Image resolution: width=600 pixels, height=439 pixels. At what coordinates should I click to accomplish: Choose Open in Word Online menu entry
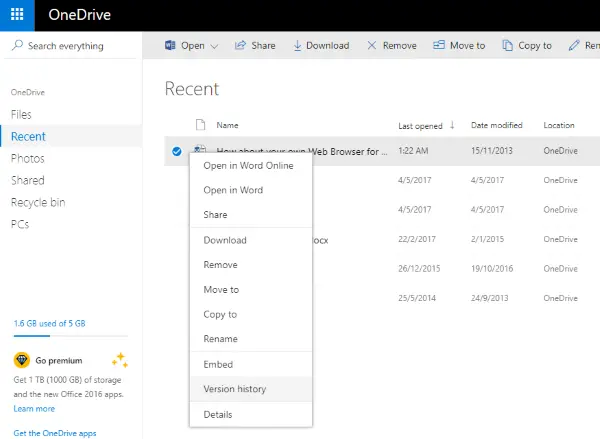click(x=248, y=166)
